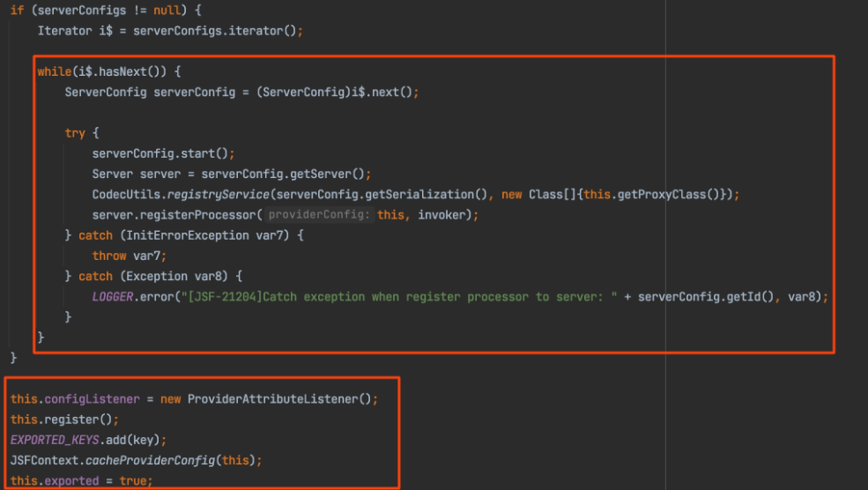Click the 'serverConfig.start();' call
The height and width of the screenshot is (490, 868).
[x=163, y=154]
